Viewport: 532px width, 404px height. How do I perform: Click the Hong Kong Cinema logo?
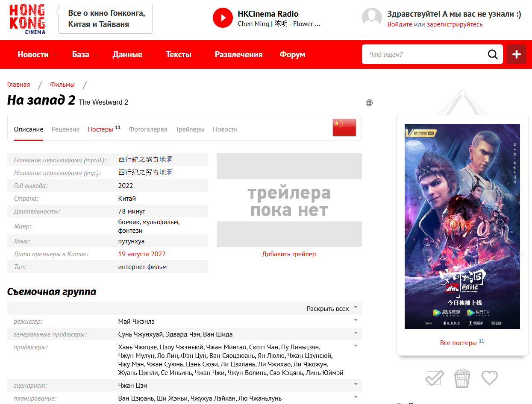27,19
